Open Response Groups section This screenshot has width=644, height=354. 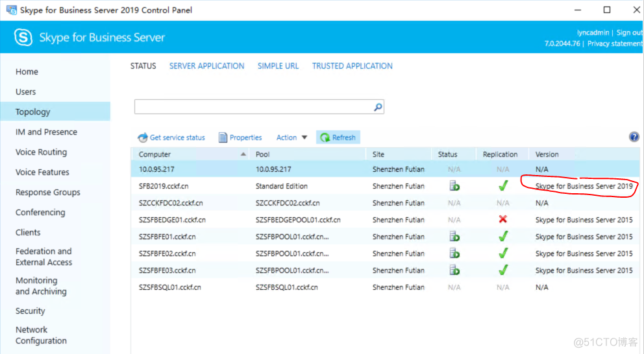[47, 193]
